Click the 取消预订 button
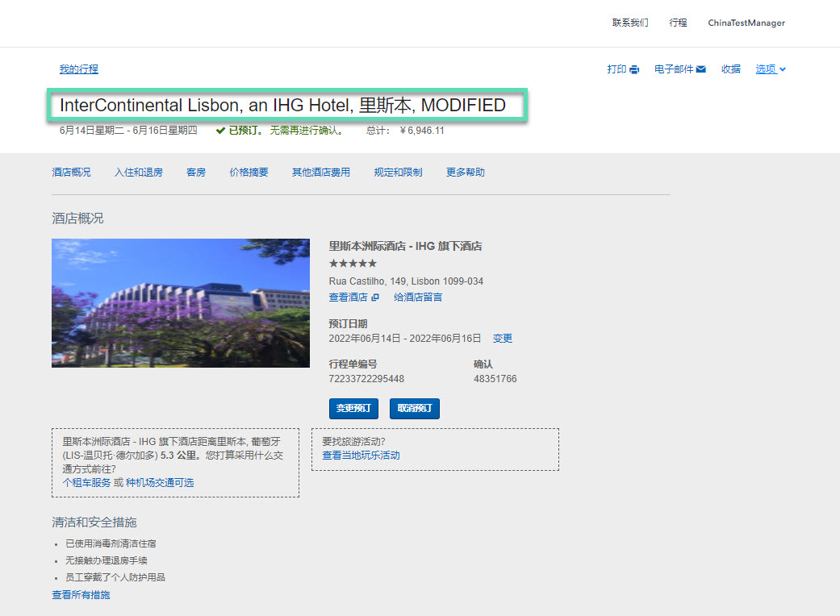The image size is (840, 616). pos(415,408)
